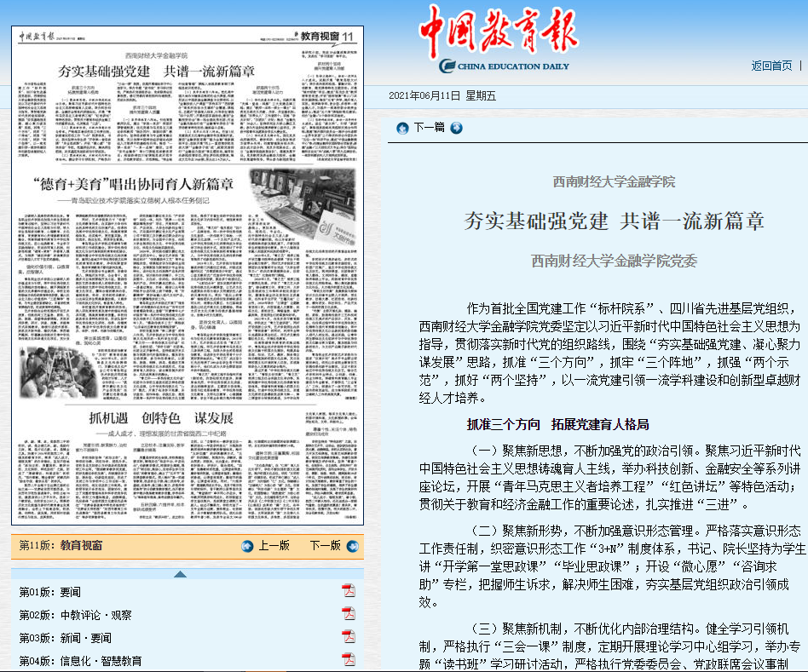This screenshot has height=672, width=808.
Task: Open 第03版：新闻·要闻 in page list
Action: [65, 638]
